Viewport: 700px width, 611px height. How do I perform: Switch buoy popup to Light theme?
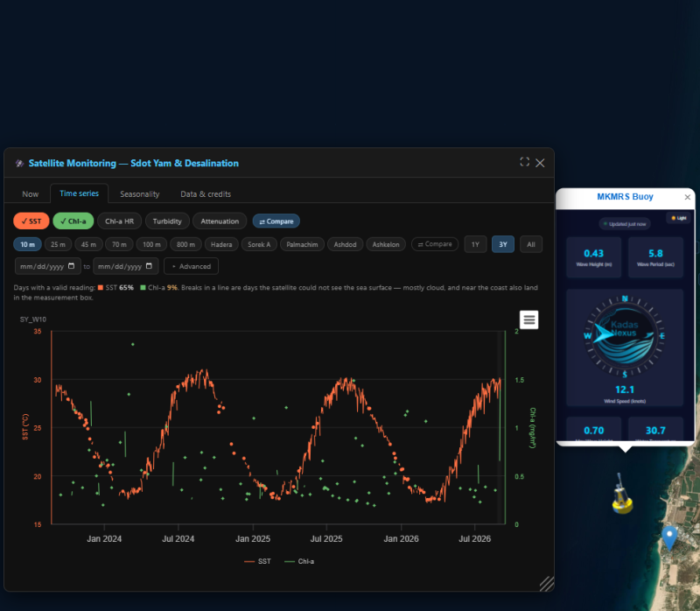(x=679, y=218)
